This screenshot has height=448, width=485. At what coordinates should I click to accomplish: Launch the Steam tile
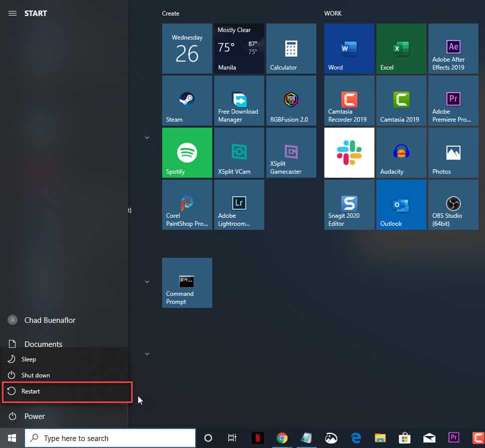coord(187,101)
